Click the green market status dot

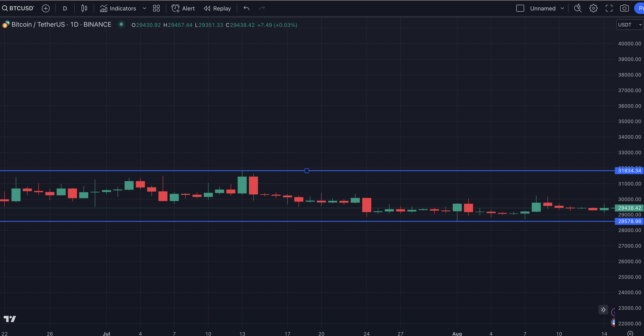121,24
